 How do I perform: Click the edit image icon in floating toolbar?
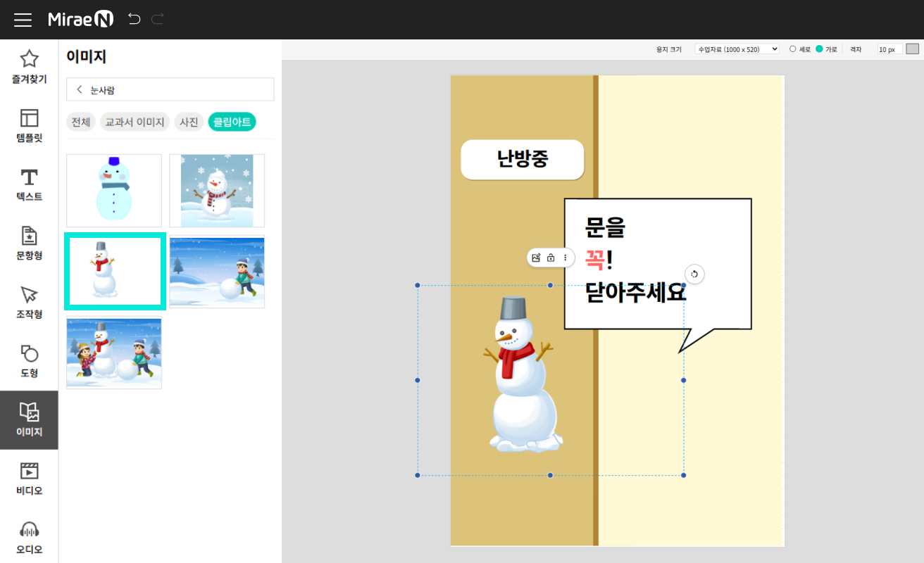[536, 258]
